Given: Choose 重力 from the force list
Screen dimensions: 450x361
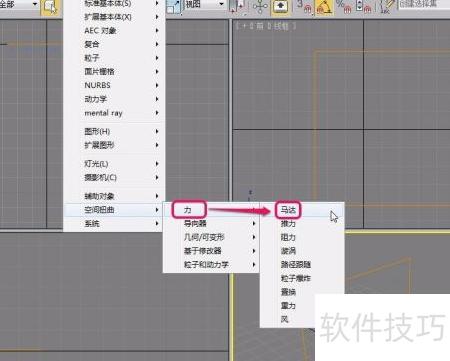Looking at the screenshot, I should (288, 306).
